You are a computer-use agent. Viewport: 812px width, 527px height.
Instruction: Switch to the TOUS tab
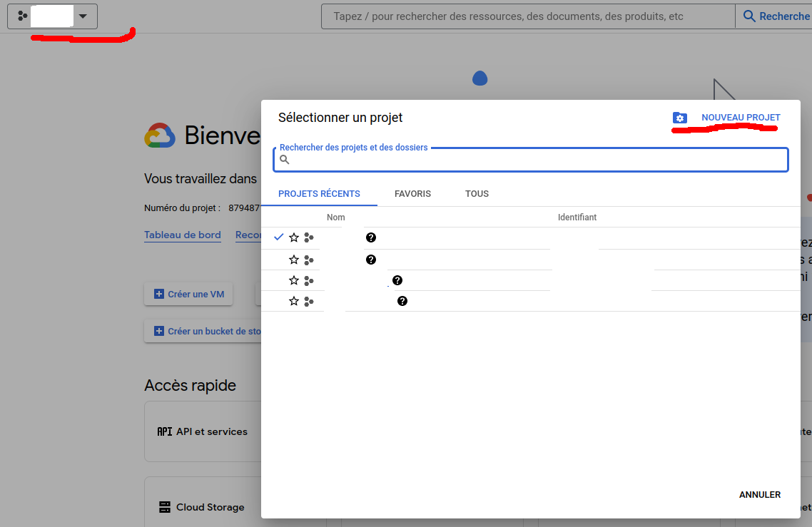coord(477,193)
